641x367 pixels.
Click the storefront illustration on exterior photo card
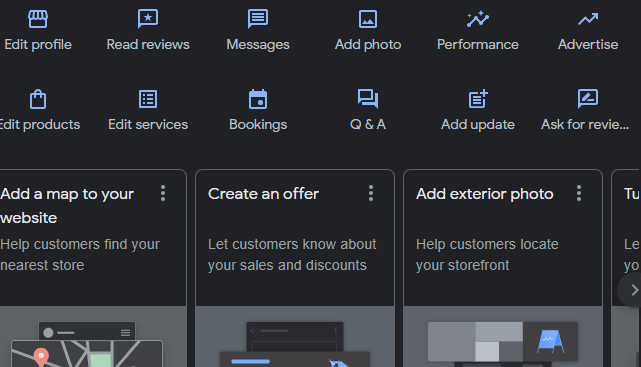pos(503,343)
